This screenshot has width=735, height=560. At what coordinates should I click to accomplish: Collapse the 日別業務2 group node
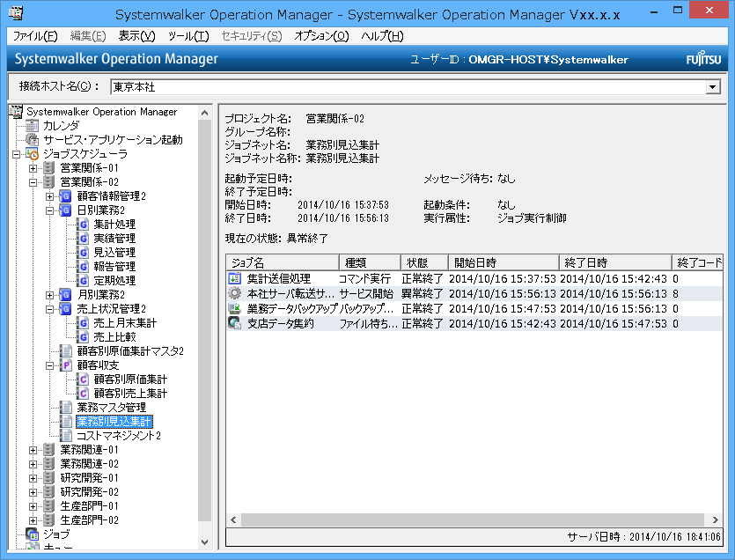pyautogui.click(x=49, y=210)
